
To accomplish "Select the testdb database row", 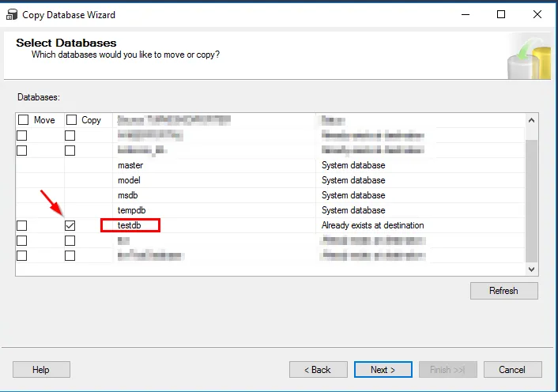I will coord(131,226).
